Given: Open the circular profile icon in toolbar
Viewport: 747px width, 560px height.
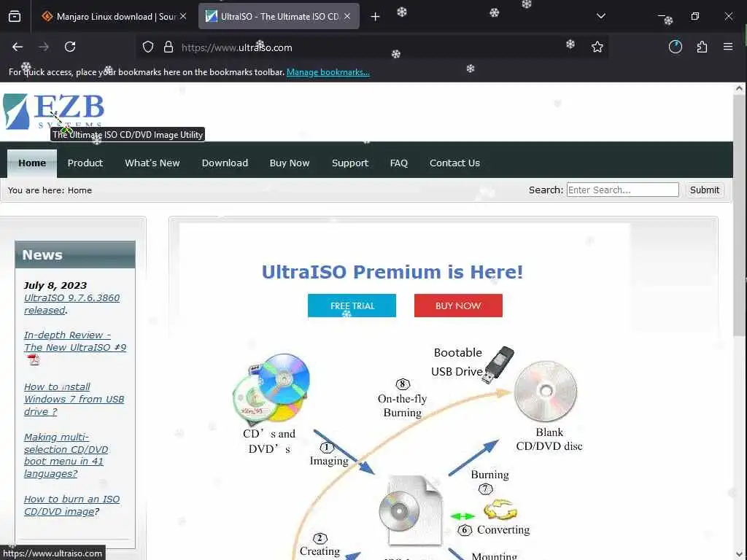Looking at the screenshot, I should pyautogui.click(x=676, y=47).
